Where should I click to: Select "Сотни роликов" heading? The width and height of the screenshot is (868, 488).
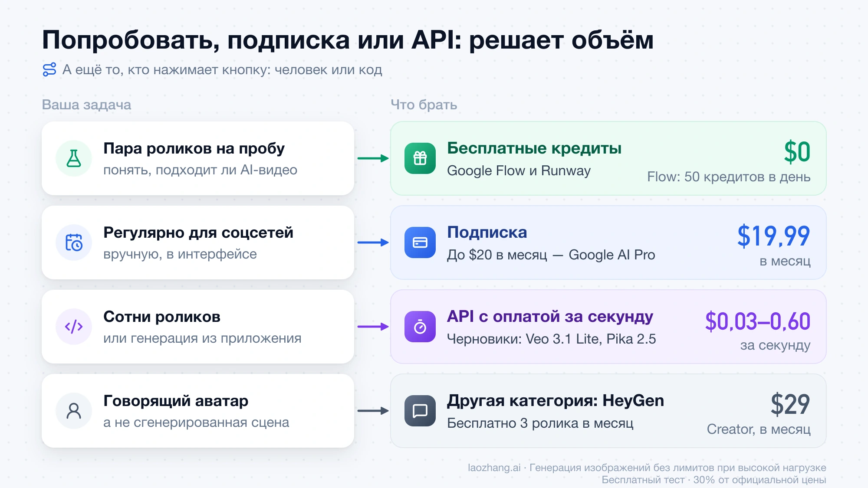(x=162, y=317)
